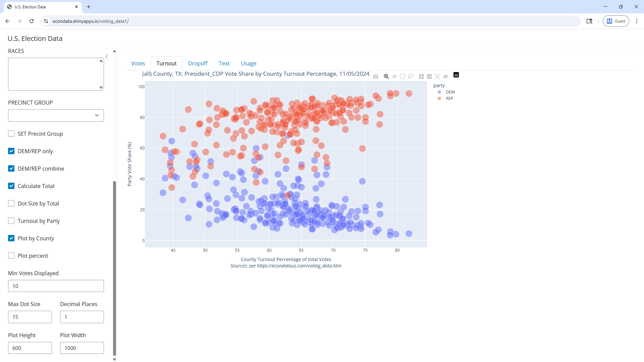Viewport: 644px width, 362px height.
Task: Collapse the sidebar with the chevron arrow
Action: coord(107,56)
